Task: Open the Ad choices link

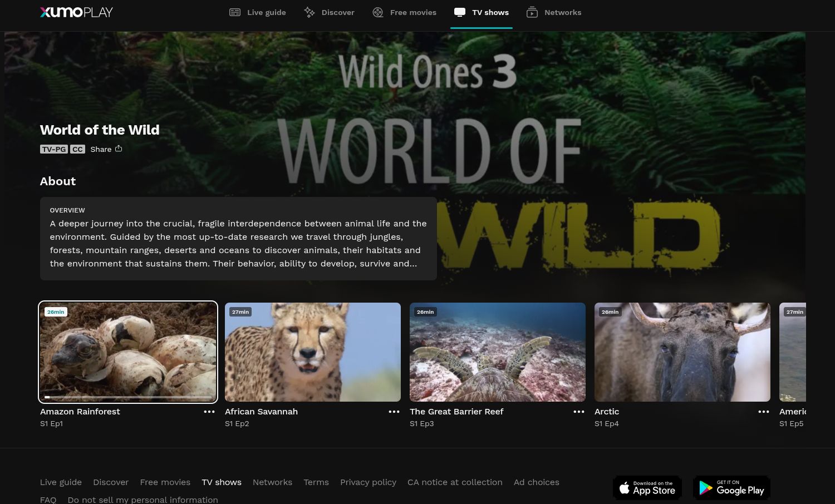Action: pyautogui.click(x=536, y=482)
